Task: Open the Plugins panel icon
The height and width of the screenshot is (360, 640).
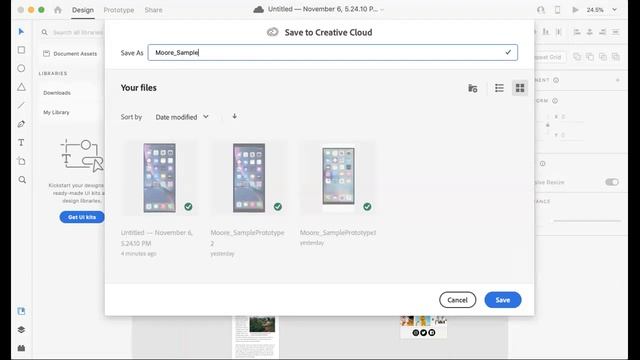Action: (x=21, y=348)
